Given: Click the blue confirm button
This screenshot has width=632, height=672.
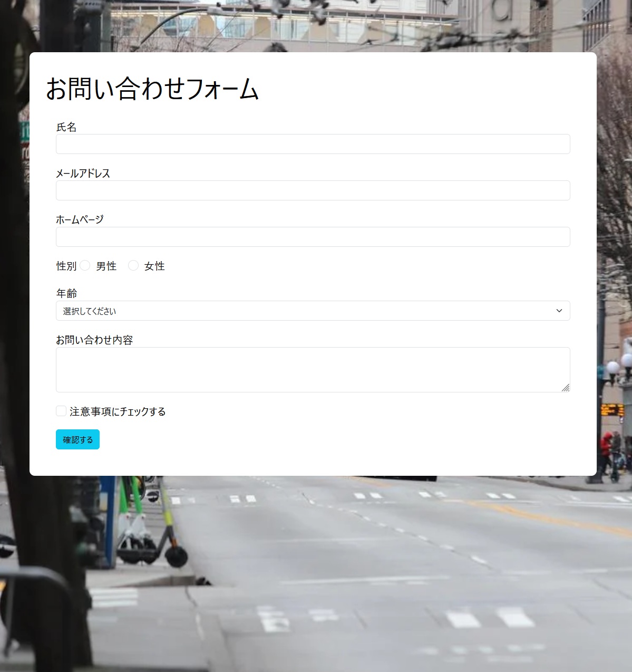Looking at the screenshot, I should 77,439.
